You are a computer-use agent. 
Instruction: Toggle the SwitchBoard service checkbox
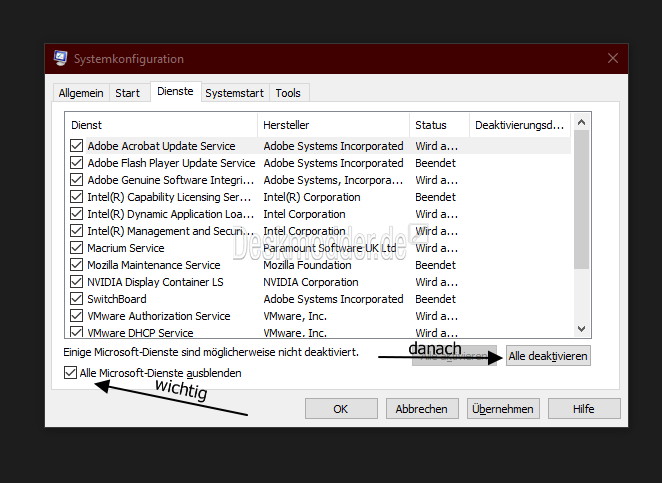76,299
